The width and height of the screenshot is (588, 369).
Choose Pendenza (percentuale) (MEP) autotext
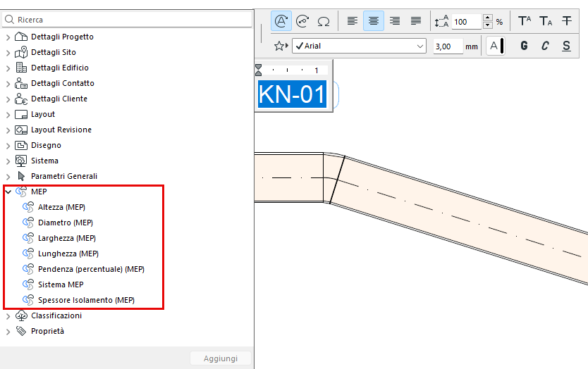pos(91,269)
